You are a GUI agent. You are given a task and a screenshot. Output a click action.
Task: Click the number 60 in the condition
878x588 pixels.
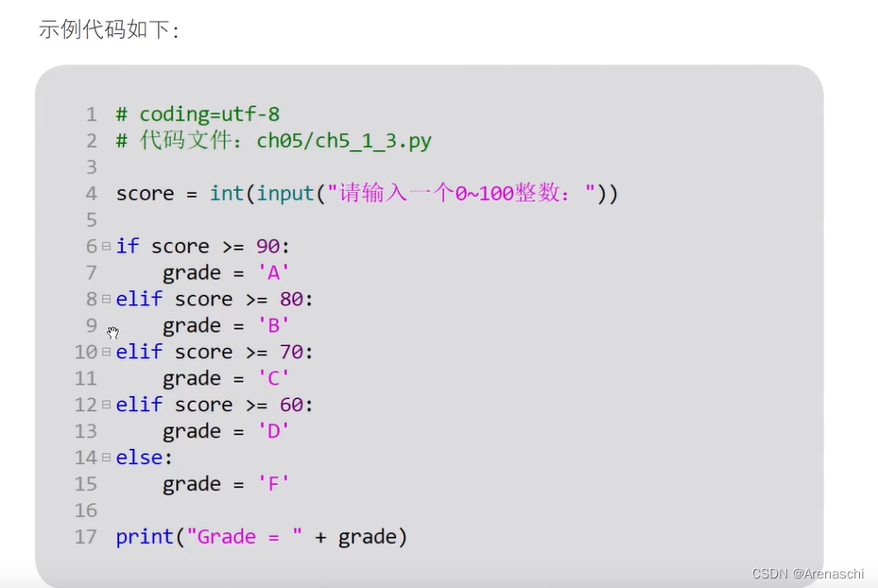291,405
